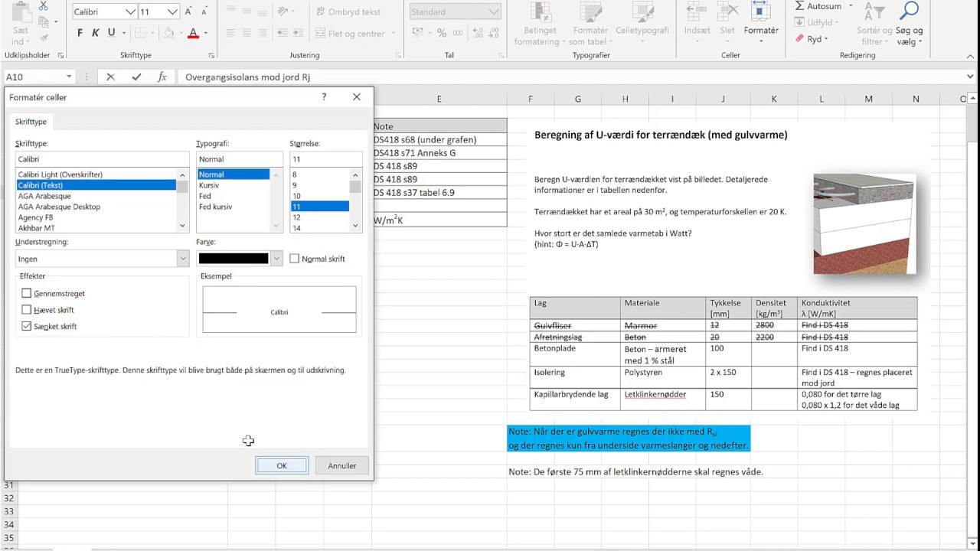This screenshot has width=980, height=551.
Task: Click the cell borders icon
Action: click(140, 33)
